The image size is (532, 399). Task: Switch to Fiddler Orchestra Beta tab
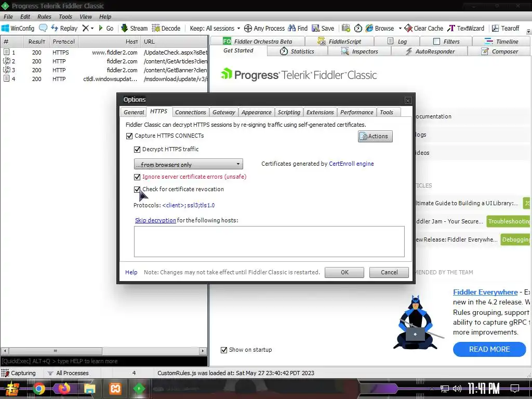coord(258,42)
